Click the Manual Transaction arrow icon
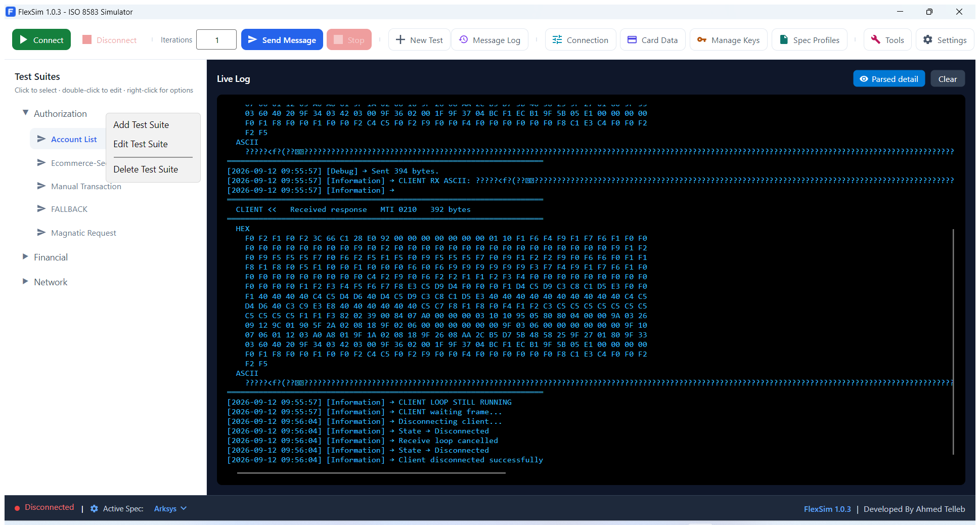 [x=41, y=186]
